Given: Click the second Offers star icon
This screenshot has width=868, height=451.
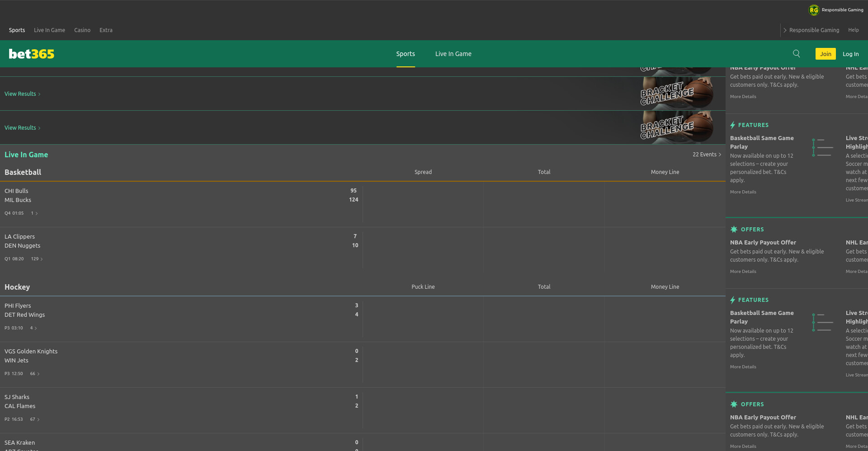Looking at the screenshot, I should click(734, 404).
